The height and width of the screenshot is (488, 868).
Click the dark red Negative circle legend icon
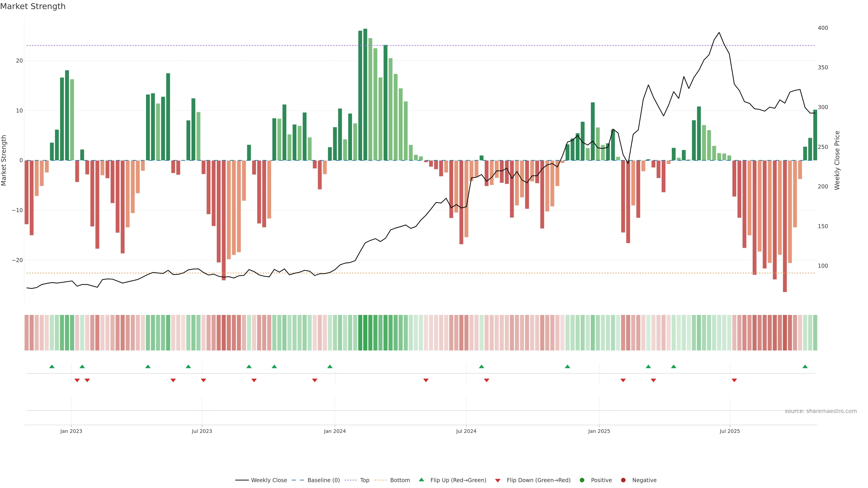coord(623,480)
